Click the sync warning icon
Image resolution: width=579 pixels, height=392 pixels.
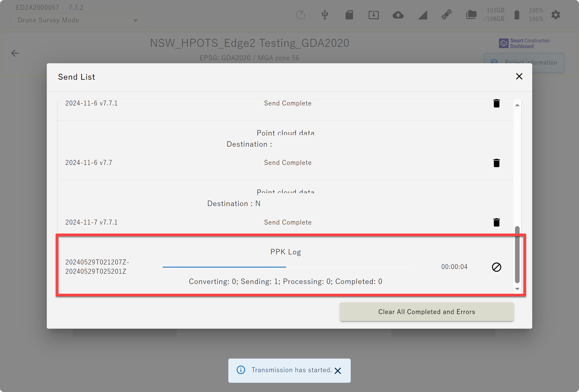coord(300,15)
